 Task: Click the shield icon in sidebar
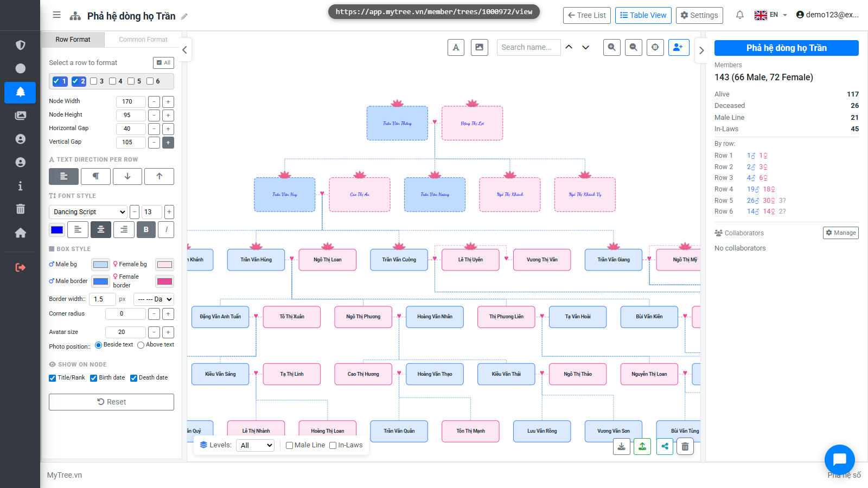pos(20,45)
